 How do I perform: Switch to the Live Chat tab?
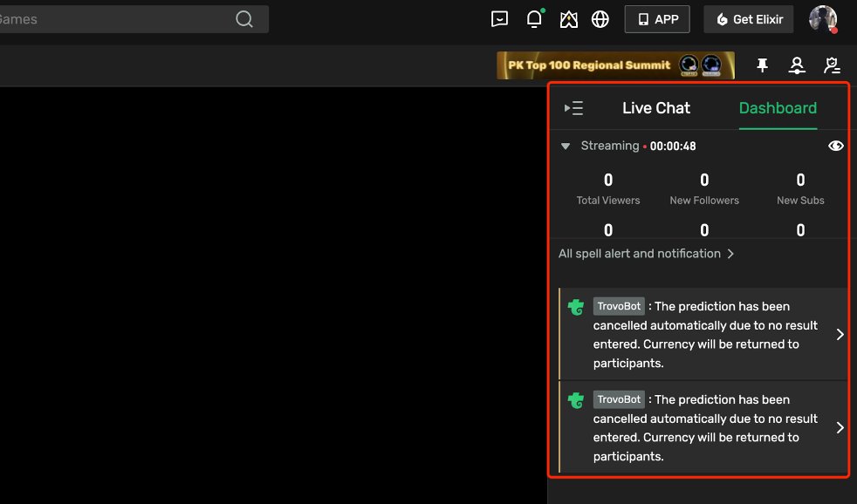click(x=656, y=108)
